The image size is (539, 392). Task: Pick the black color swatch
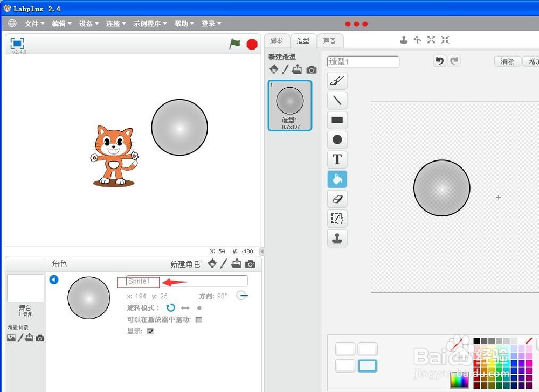click(x=477, y=340)
